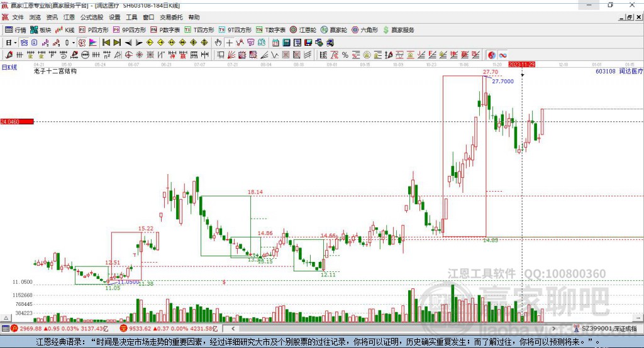Toggle the pink gradient flag icon
This screenshot has width=644, height=348.
pyautogui.click(x=93, y=43)
